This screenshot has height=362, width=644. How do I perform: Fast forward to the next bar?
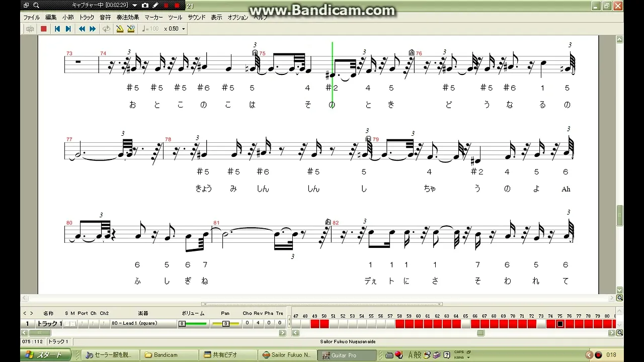pos(93,29)
